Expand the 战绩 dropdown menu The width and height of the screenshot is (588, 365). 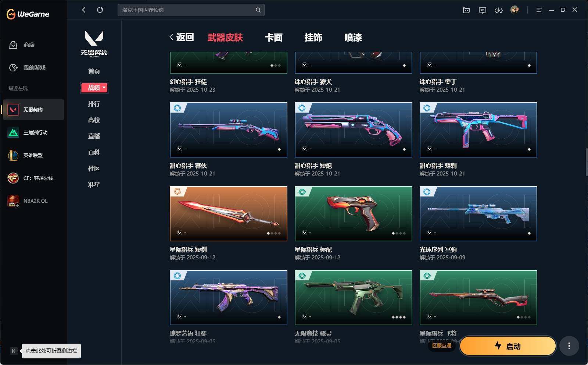tap(94, 88)
